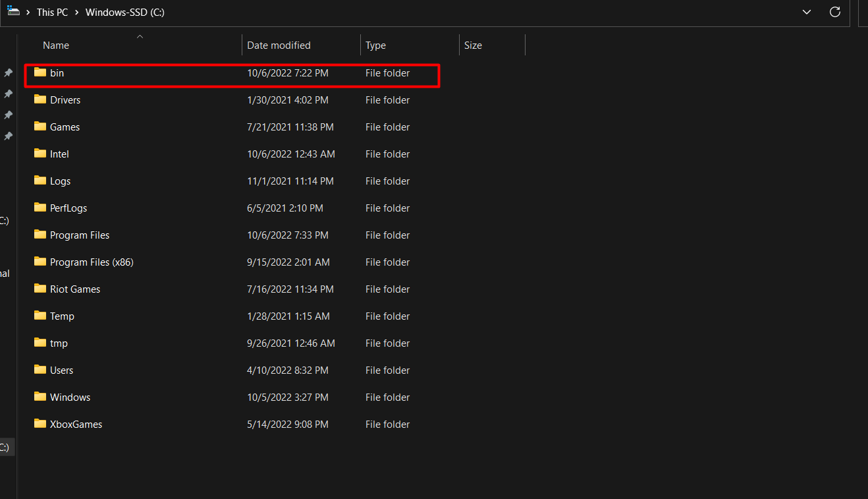Sort files by Size column
868x499 pixels.
click(473, 45)
